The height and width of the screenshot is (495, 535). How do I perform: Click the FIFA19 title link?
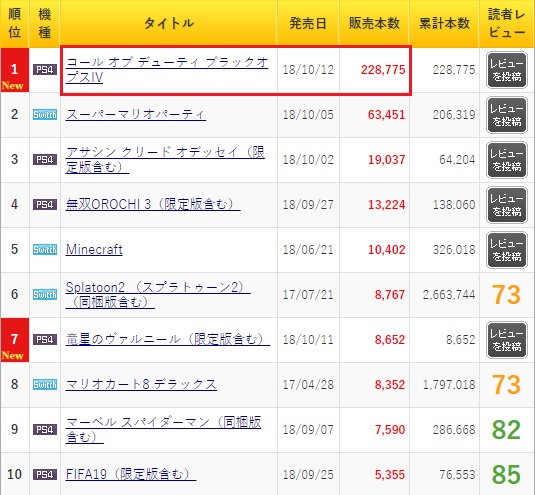[x=131, y=474]
